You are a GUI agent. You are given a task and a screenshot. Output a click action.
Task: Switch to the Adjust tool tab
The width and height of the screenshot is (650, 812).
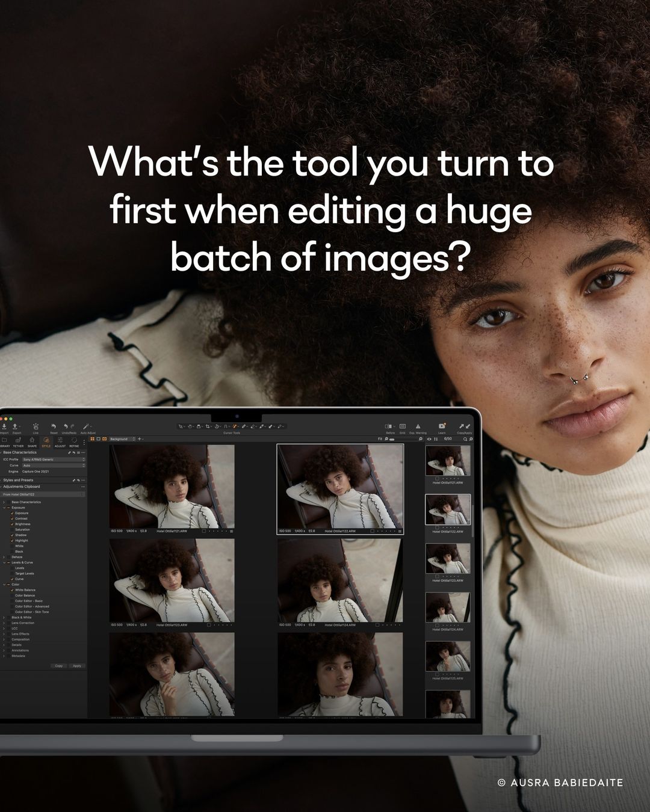[x=60, y=441]
